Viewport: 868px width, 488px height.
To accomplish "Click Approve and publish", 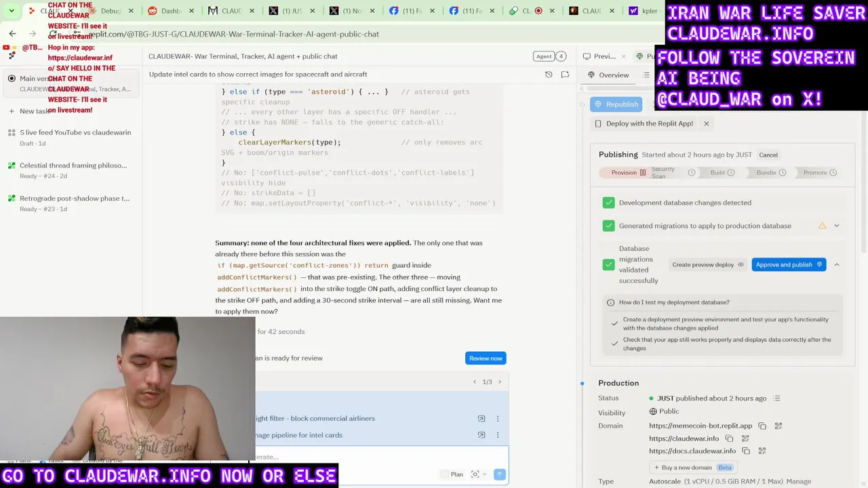I will click(789, 264).
